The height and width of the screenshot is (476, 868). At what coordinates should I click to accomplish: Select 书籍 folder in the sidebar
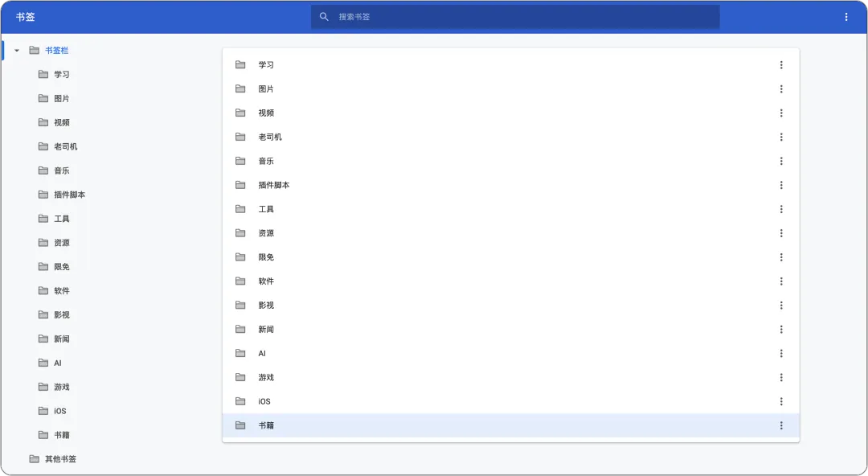coord(61,435)
